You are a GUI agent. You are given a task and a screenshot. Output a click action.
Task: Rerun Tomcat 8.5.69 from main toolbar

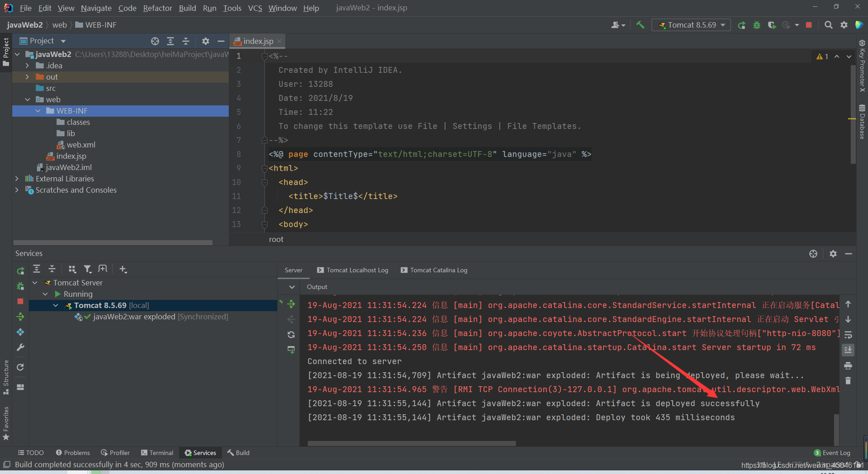click(741, 25)
